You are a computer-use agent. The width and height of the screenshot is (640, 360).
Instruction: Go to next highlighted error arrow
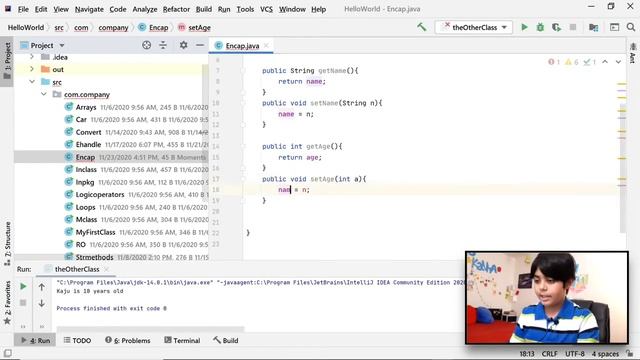[x=618, y=62]
